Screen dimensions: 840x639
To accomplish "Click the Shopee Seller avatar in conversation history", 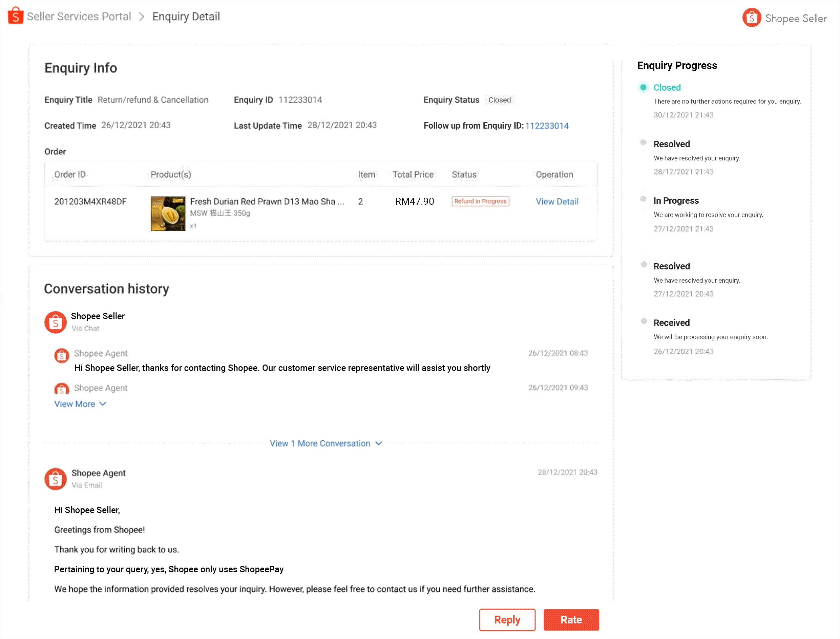I will click(x=55, y=322).
